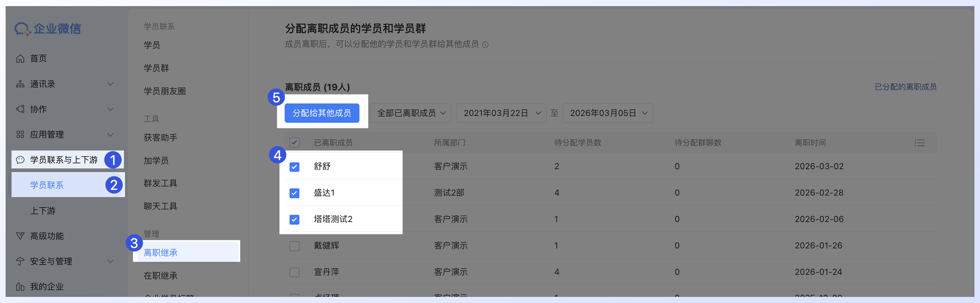980x303 pixels.
Task: Toggle the select-all checkbox in table header
Action: coord(294,143)
